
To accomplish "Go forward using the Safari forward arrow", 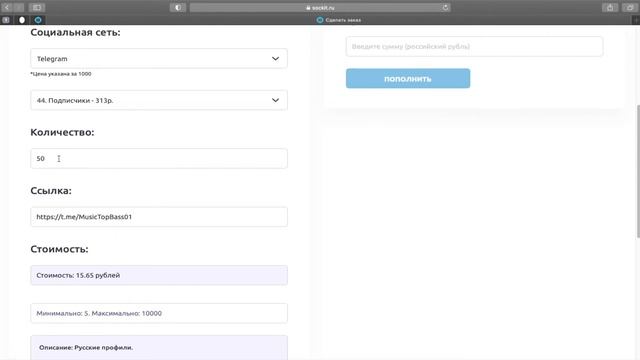I will coord(19,7).
